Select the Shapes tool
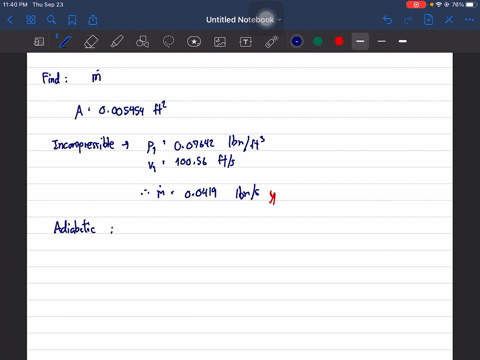480x360 pixels. click(x=143, y=42)
